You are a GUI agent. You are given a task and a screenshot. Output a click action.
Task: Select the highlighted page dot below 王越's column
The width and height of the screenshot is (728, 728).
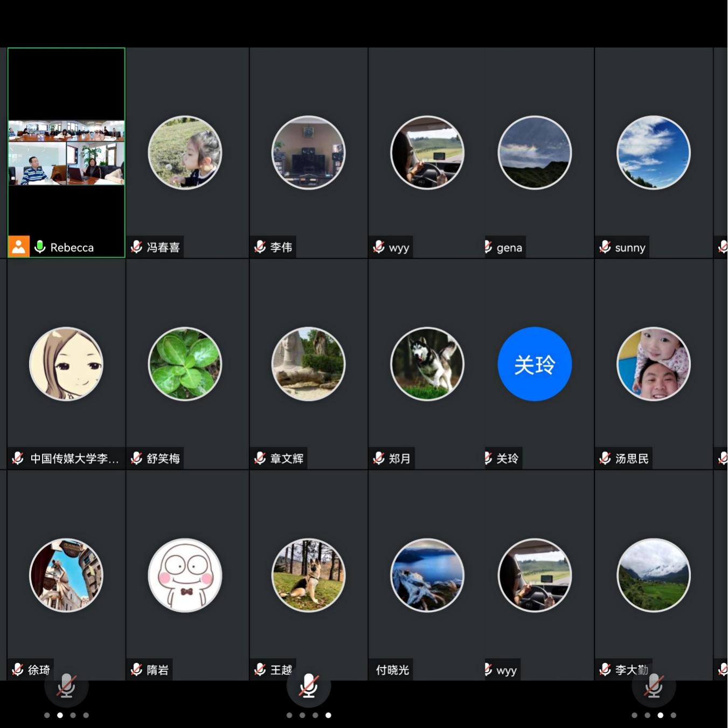pos(328,715)
